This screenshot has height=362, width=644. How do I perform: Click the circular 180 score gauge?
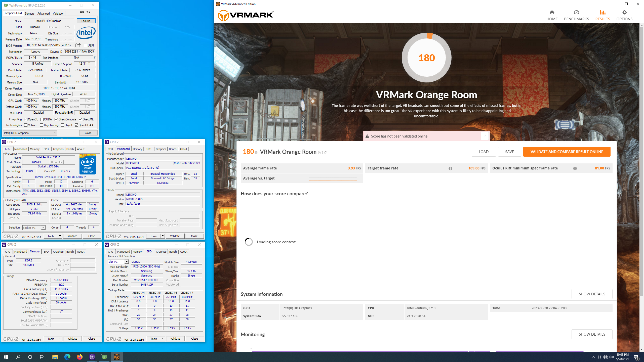pos(426,58)
